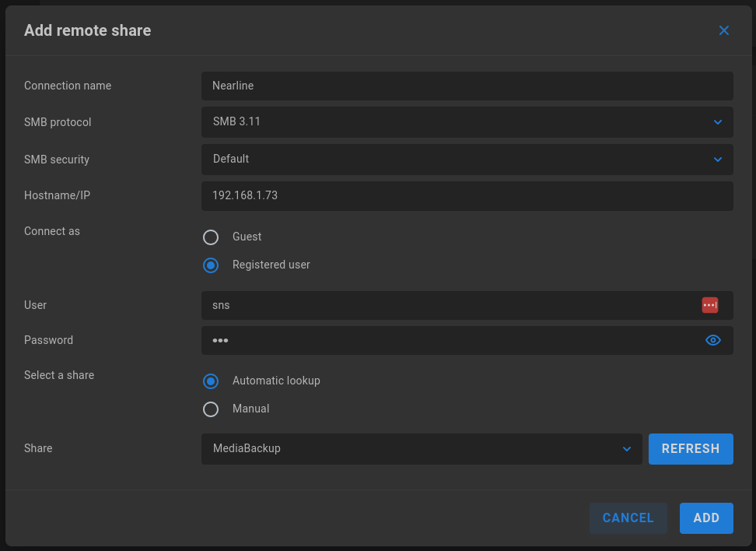Open the SMB security dropdown
The image size is (756, 551).
467,160
